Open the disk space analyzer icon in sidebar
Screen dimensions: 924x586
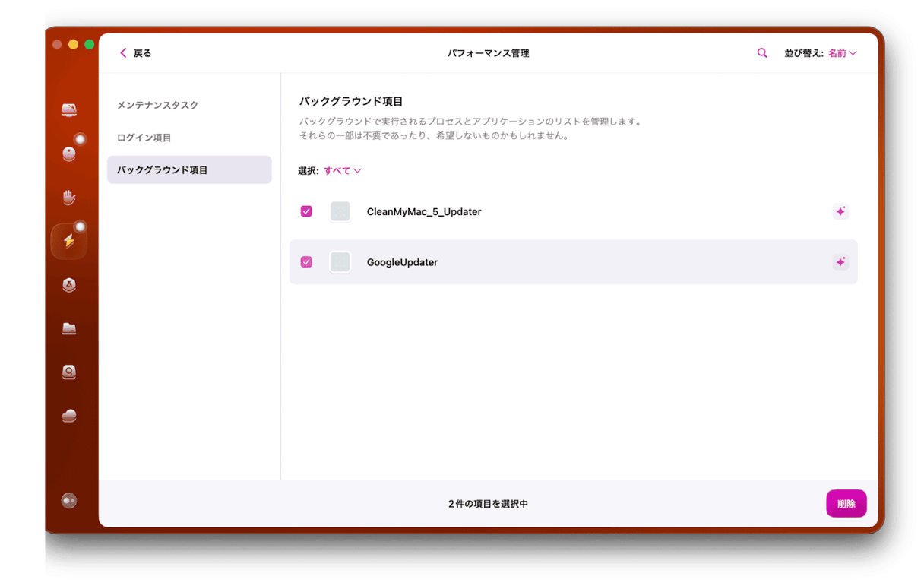coord(68,372)
